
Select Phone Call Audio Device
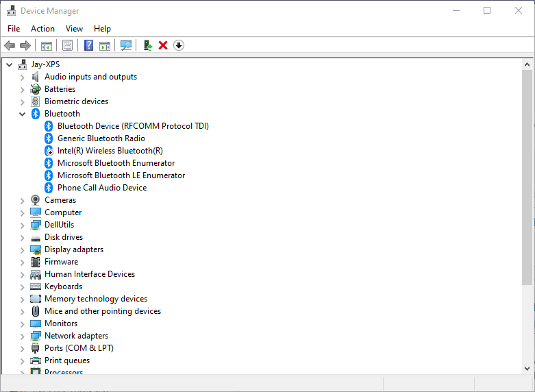101,188
